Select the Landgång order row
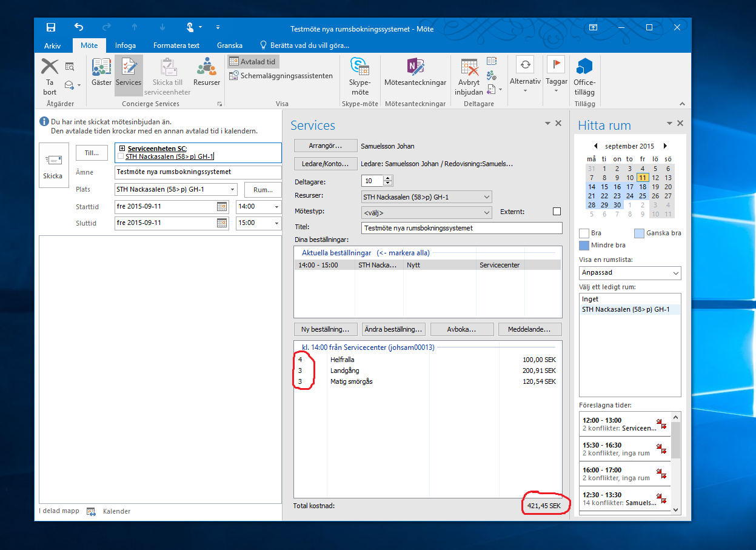This screenshot has width=756, height=550. click(427, 371)
